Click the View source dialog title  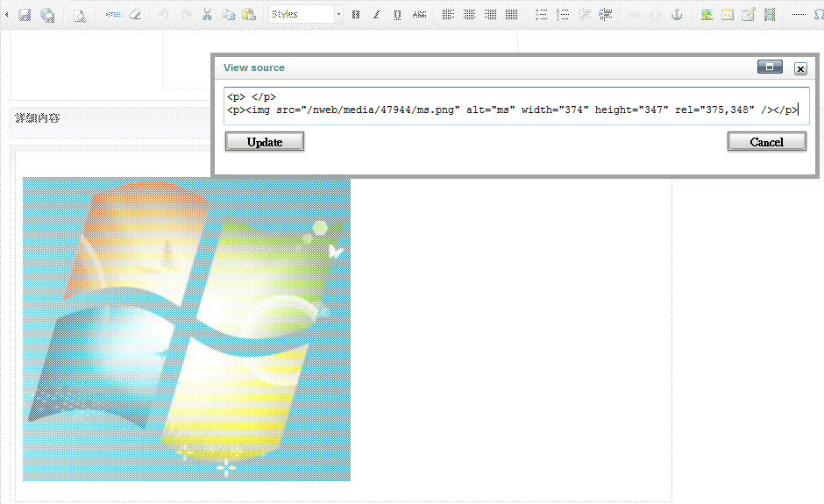click(254, 67)
